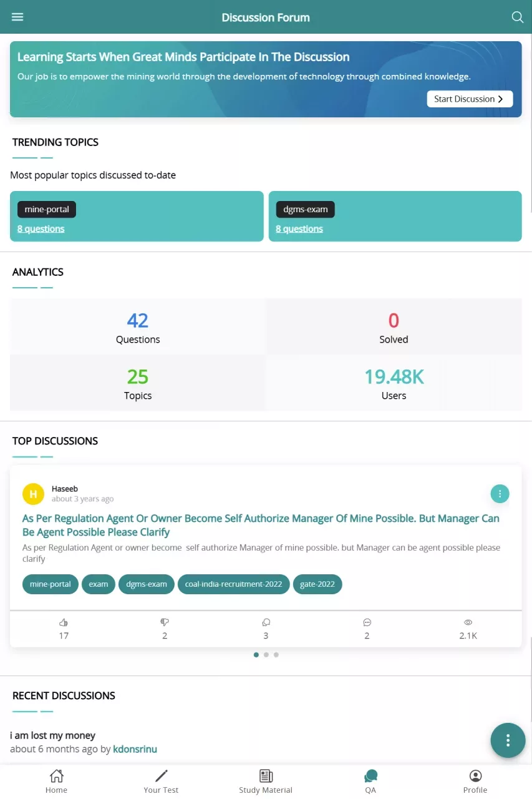View comments via speech dots icon
The image size is (532, 799).
click(367, 622)
